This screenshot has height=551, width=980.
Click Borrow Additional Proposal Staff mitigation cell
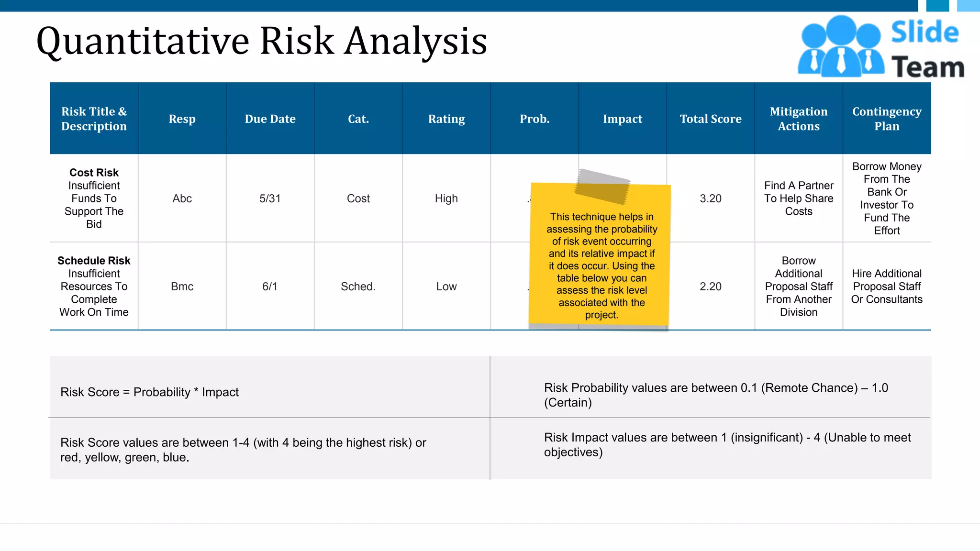click(799, 286)
